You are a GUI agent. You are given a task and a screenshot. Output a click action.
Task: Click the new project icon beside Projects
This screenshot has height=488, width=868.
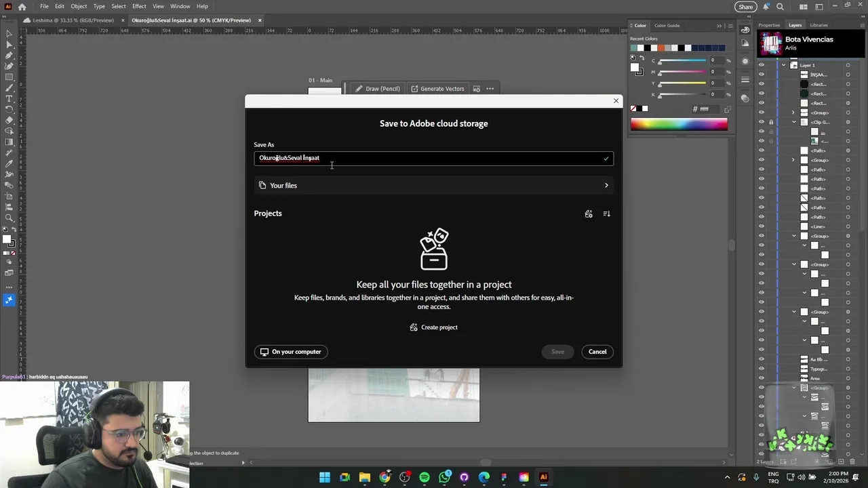[589, 213]
